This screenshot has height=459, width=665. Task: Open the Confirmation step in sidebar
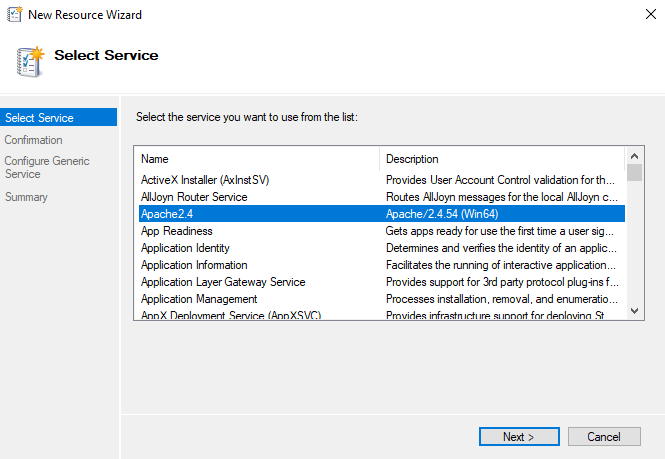pos(34,140)
